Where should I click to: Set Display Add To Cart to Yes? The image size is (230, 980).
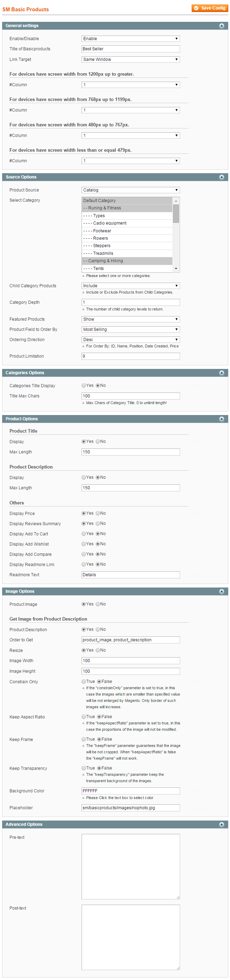[x=84, y=534]
